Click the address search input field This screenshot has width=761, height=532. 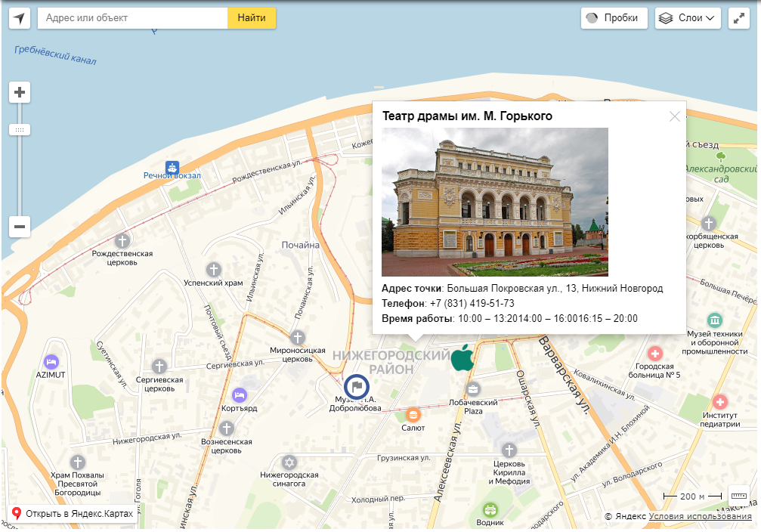click(132, 18)
